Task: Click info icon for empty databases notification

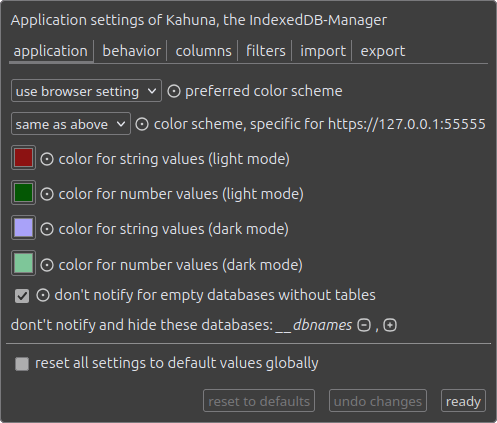Action: coord(43,295)
